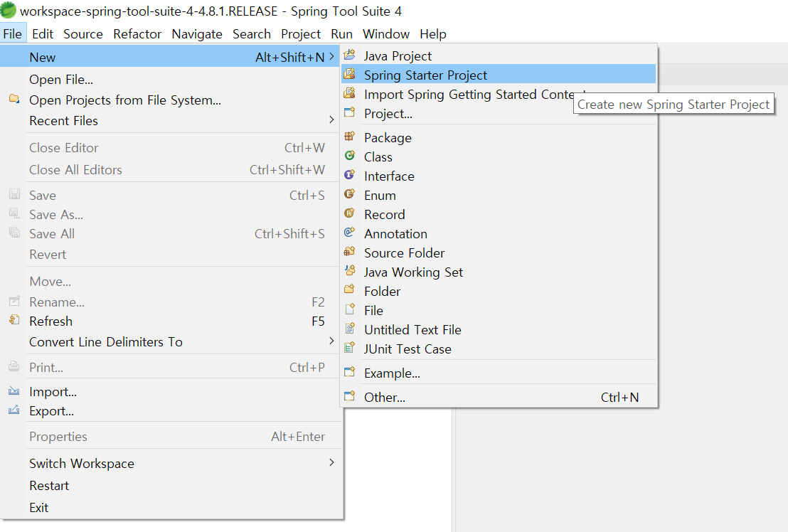The width and height of the screenshot is (788, 532).
Task: Expand the Switch Workspace submenu arrow
Action: coord(331,462)
